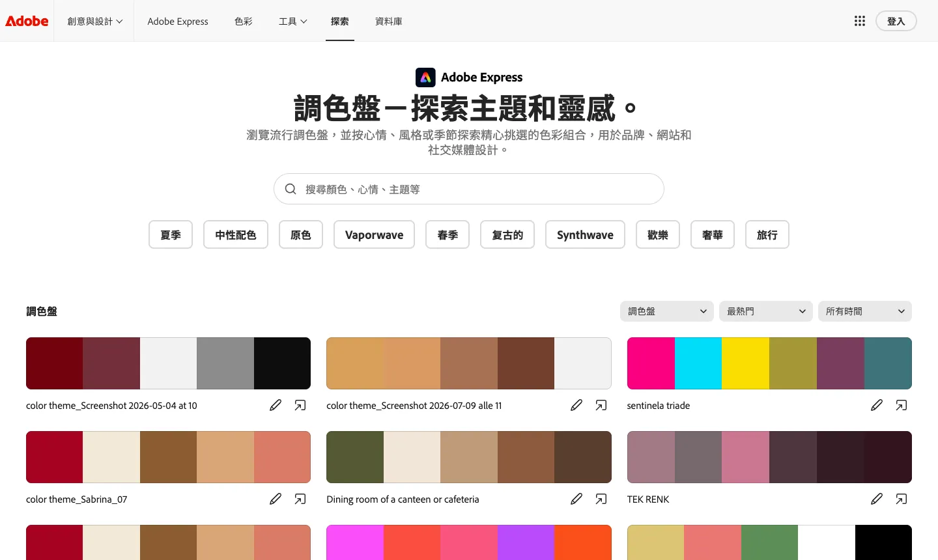Select the 复古的 tag

[x=507, y=234]
